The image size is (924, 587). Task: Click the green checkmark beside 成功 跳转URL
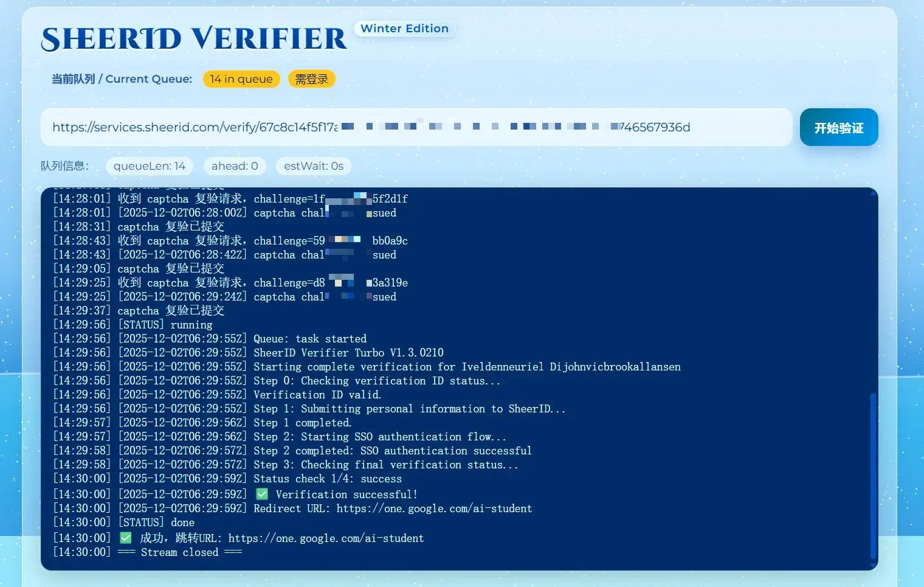click(x=126, y=538)
